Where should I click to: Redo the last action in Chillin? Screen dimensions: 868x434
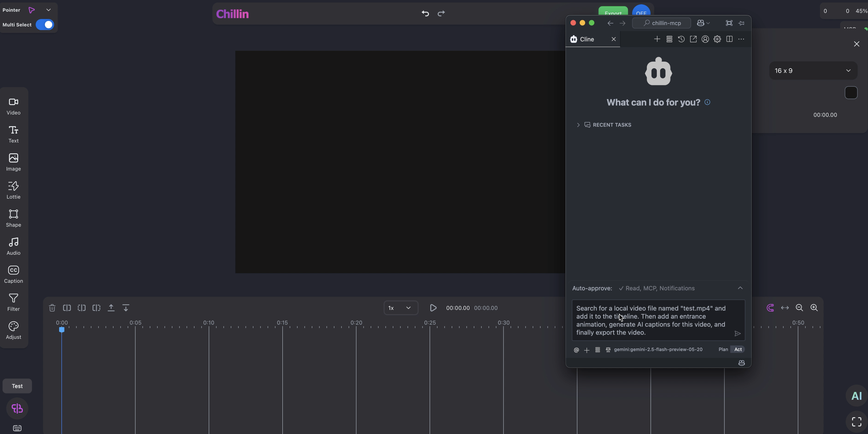click(441, 13)
